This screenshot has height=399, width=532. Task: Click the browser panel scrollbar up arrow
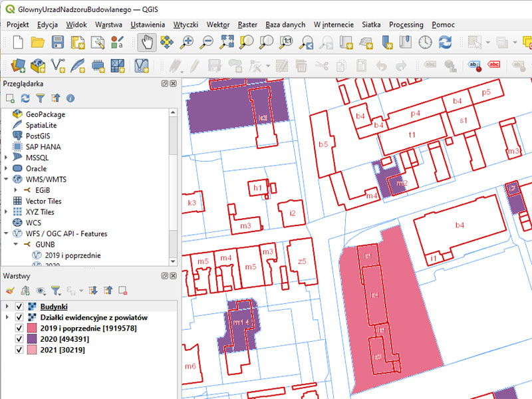pyautogui.click(x=173, y=112)
